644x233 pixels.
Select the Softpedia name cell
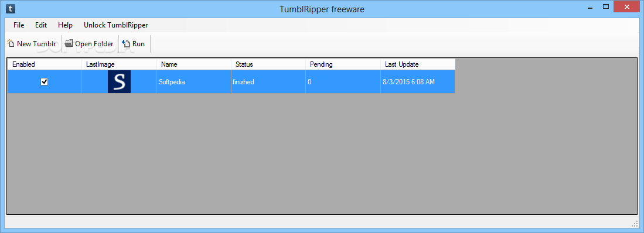pyautogui.click(x=194, y=81)
